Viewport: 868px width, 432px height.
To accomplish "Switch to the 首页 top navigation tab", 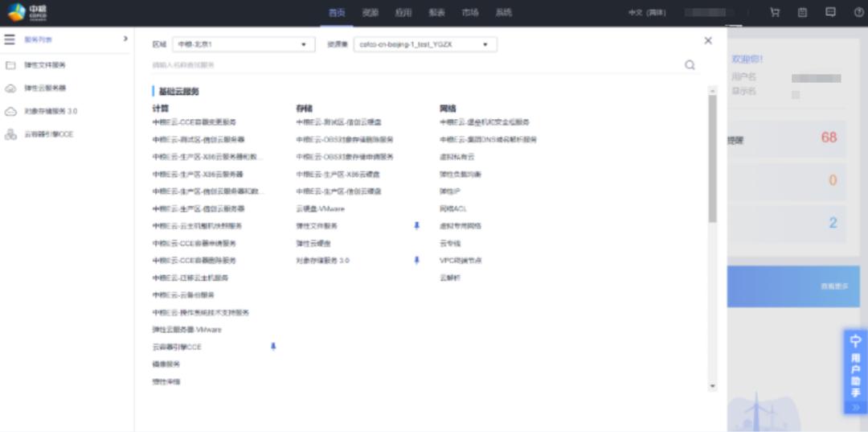I will click(337, 12).
